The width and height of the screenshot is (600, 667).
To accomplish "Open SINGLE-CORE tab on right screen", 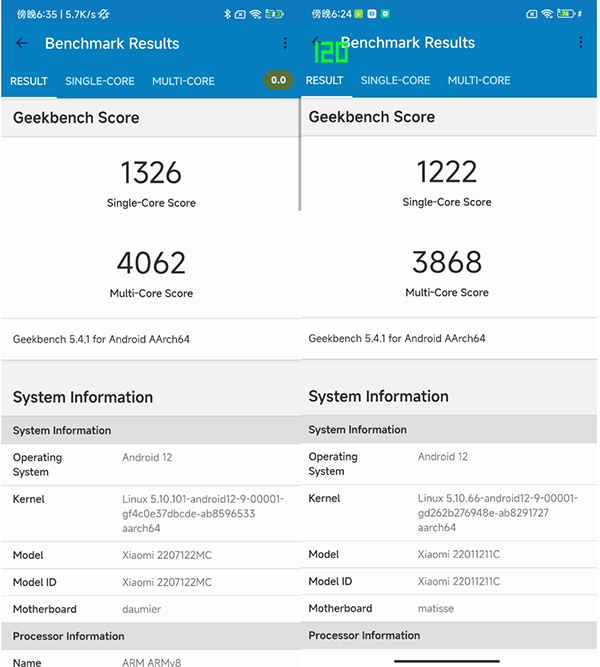I will point(395,80).
